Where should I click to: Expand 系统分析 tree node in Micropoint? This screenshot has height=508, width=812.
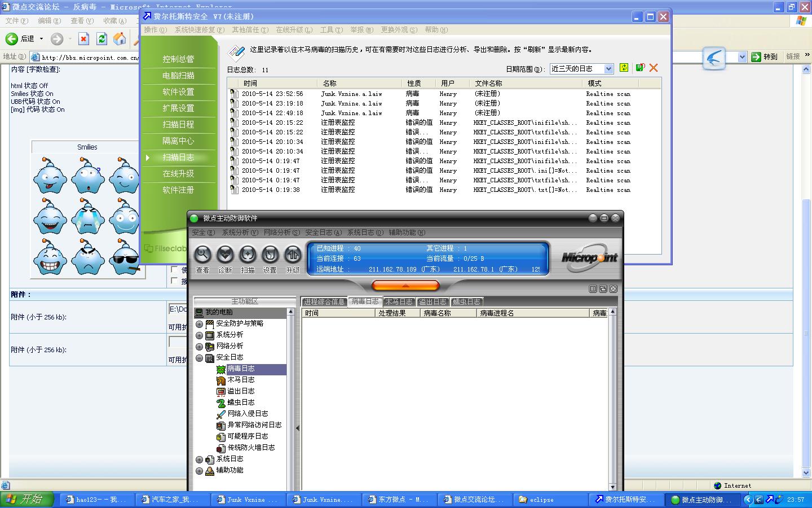(x=199, y=335)
